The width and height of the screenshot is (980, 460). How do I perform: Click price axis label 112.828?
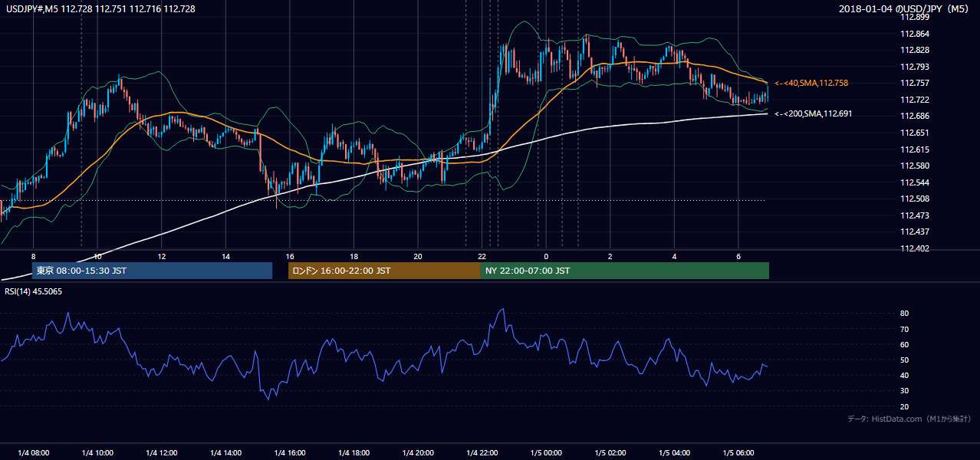click(x=914, y=50)
